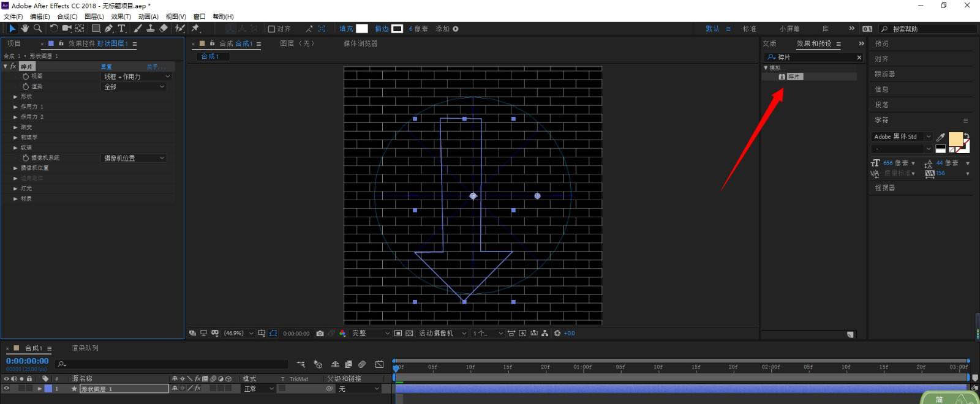Select the Zoom magnifier tool
Viewport: 980px width, 404px height.
point(38,28)
